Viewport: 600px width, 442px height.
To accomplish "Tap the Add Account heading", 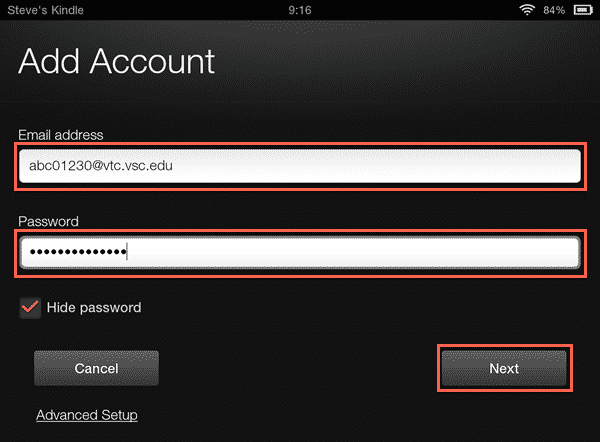I will 116,61.
